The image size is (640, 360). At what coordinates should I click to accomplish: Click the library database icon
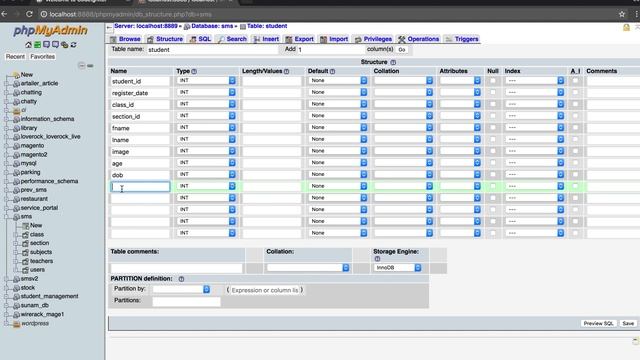click(x=16, y=128)
